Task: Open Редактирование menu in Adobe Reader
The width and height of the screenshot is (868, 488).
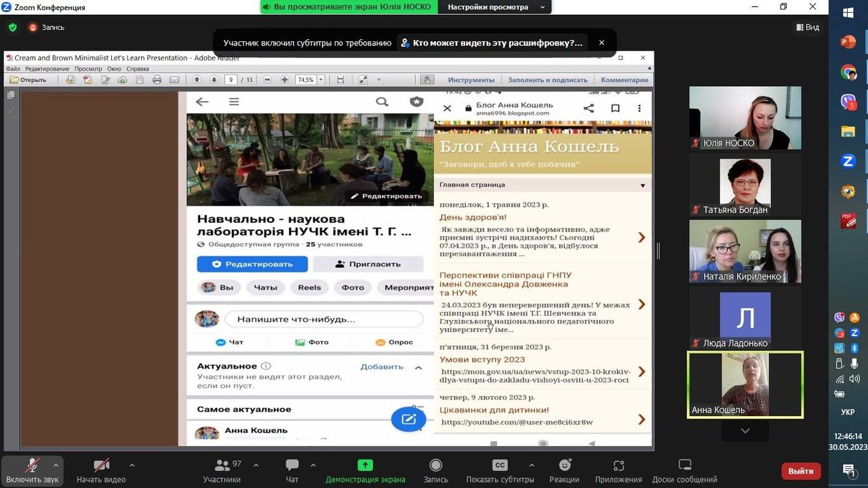Action: (x=47, y=69)
